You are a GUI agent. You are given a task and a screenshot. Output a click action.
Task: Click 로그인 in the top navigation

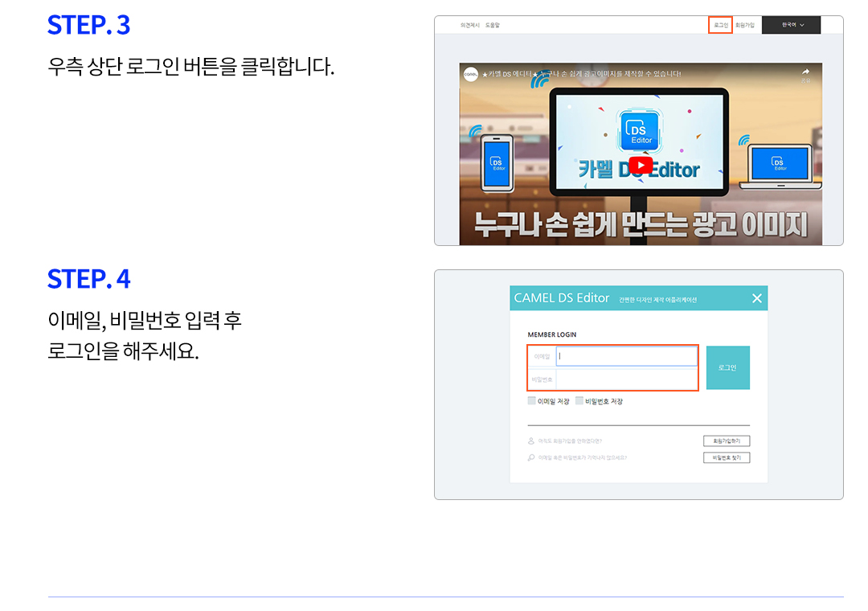[x=720, y=25]
